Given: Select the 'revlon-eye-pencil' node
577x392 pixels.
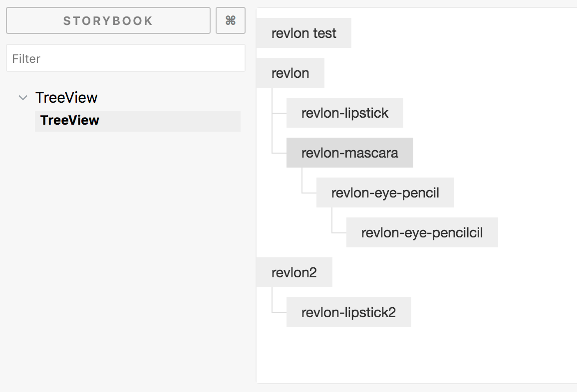Looking at the screenshot, I should coord(385,193).
